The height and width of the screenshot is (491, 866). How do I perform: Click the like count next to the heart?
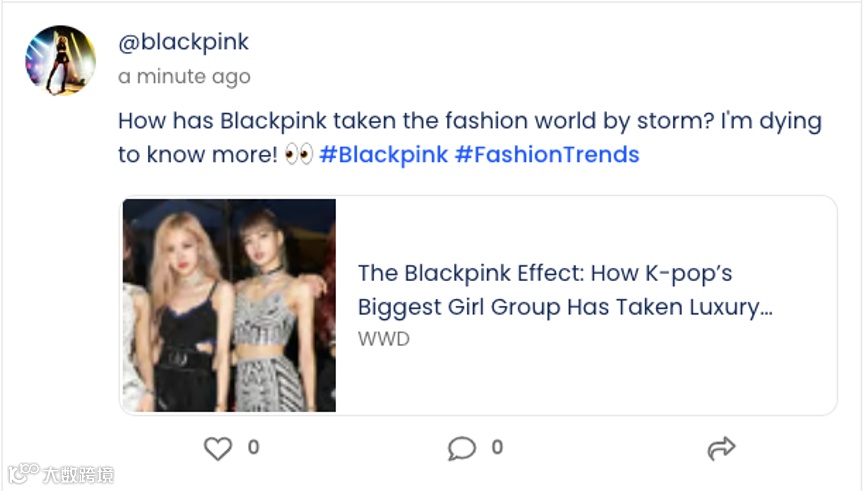[x=253, y=448]
